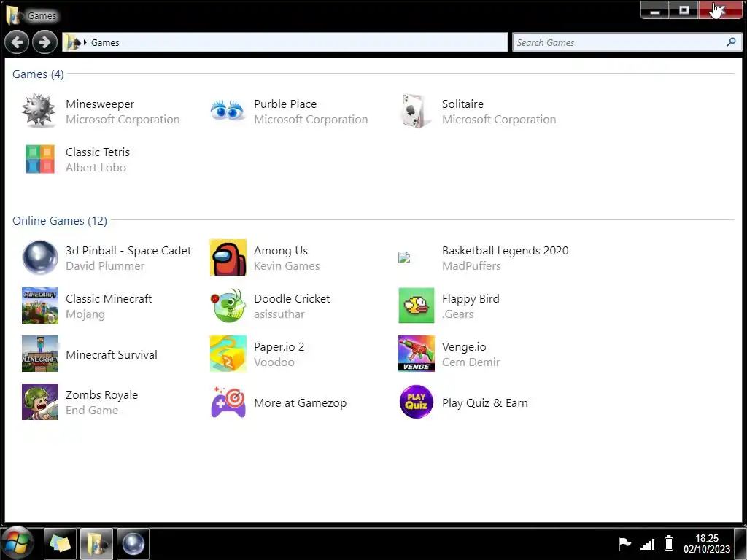Click the Paper.io 2 label
This screenshot has height=560, width=747.
[x=279, y=346]
